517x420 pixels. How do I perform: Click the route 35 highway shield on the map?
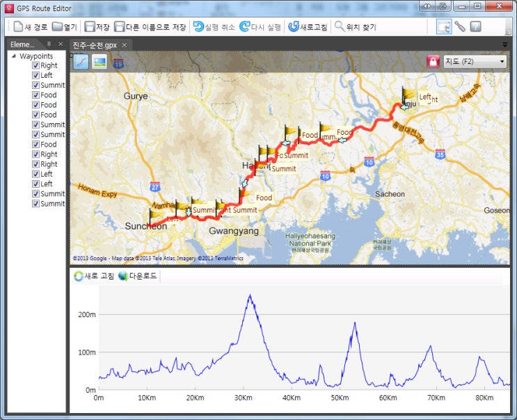pos(440,154)
